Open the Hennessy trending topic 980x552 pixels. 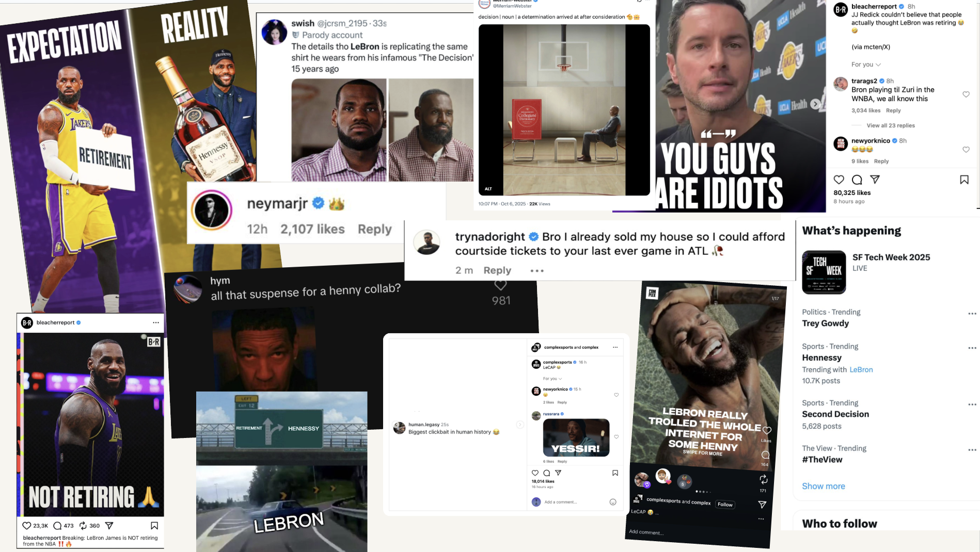pos(821,358)
